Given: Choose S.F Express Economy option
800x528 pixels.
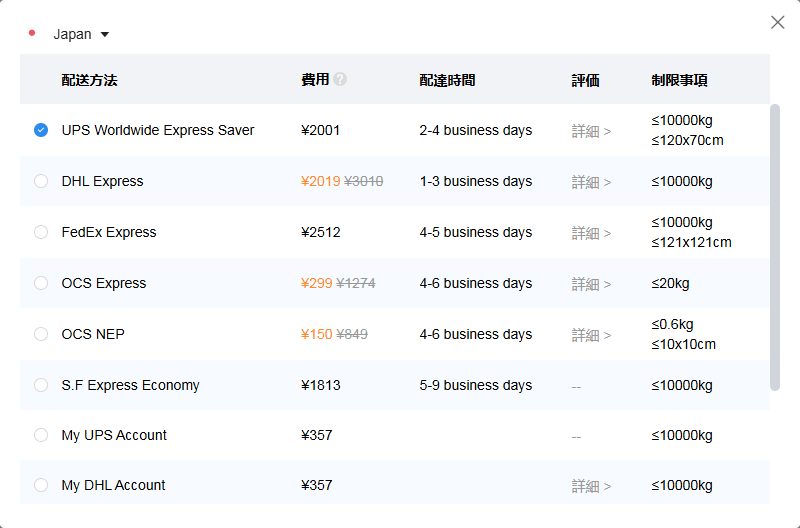Looking at the screenshot, I should pyautogui.click(x=41, y=385).
